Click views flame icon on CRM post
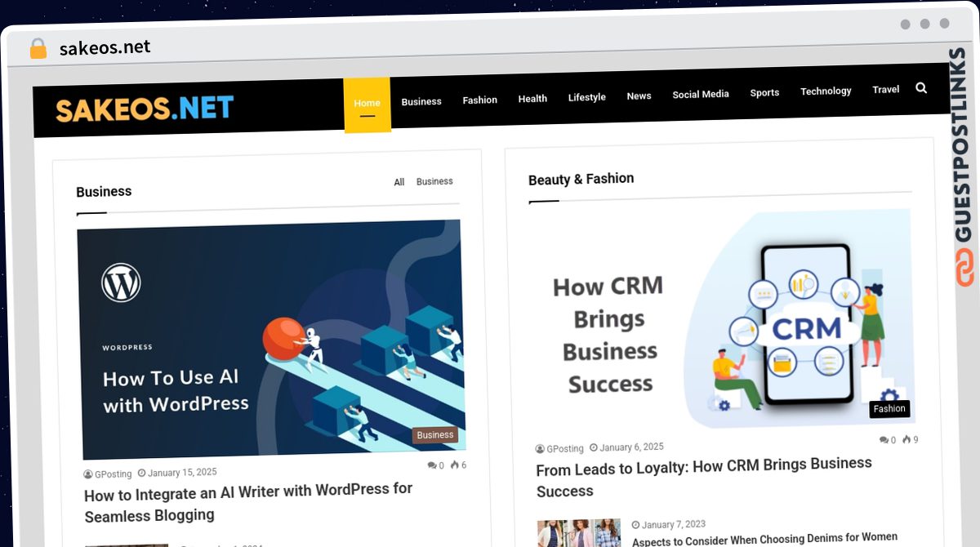980x547 pixels. point(906,439)
